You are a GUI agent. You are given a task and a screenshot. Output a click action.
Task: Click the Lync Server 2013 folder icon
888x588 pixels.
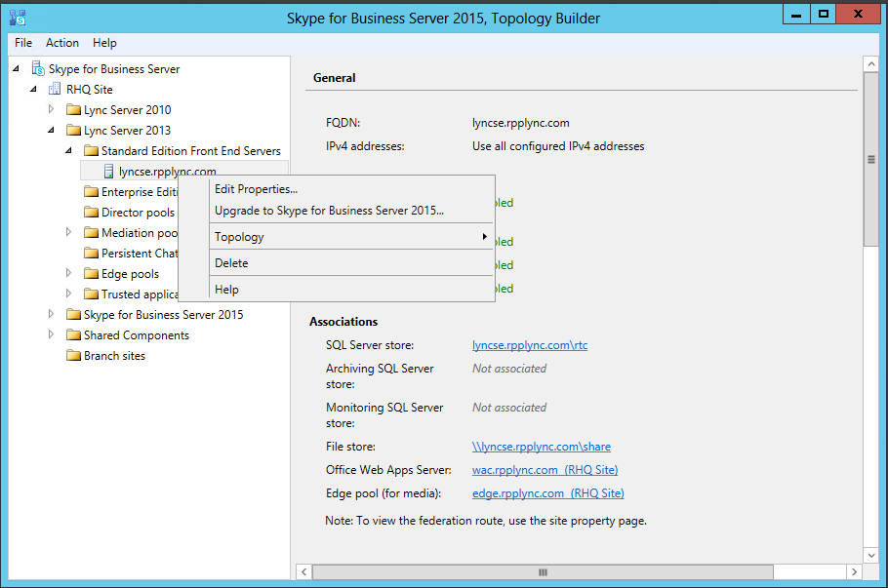tap(73, 130)
